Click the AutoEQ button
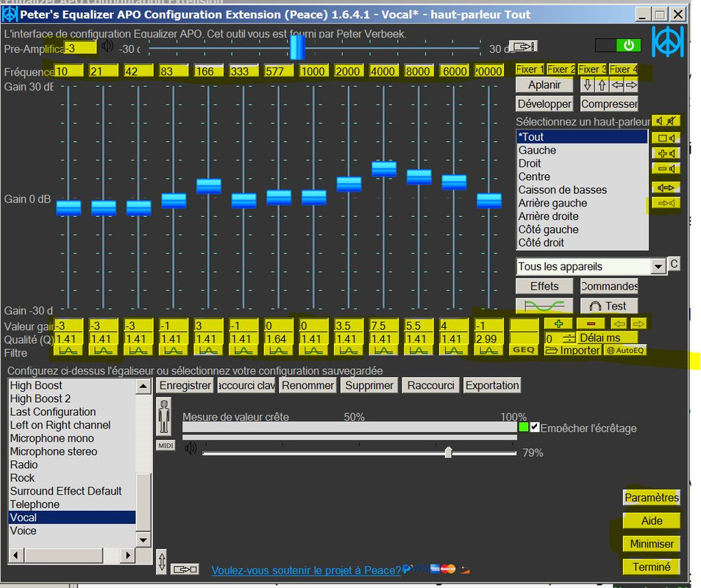Image resolution: width=701 pixels, height=588 pixels. (625, 351)
